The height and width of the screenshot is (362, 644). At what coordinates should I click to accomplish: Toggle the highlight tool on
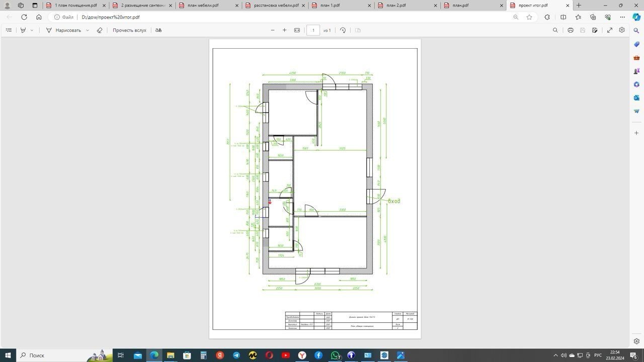coord(23,30)
